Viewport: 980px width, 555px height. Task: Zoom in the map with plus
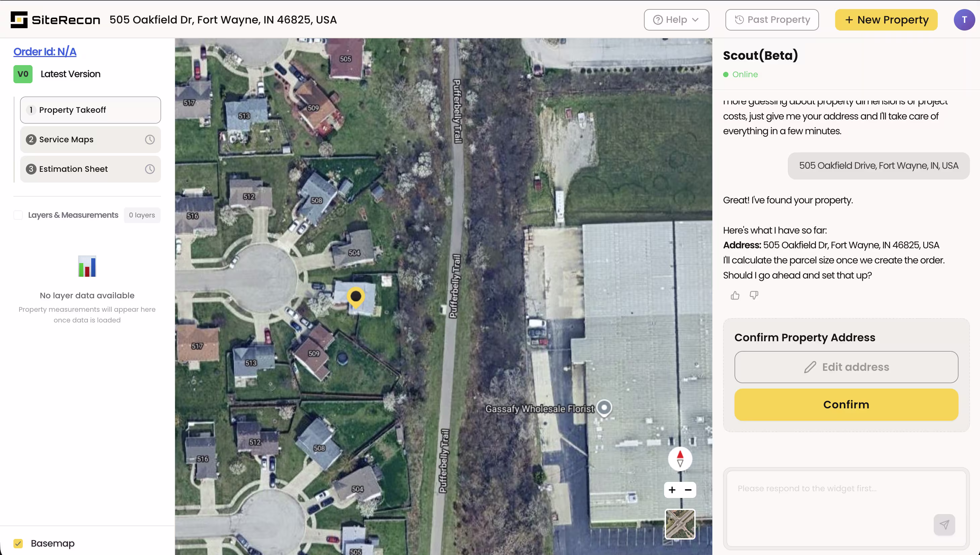672,490
